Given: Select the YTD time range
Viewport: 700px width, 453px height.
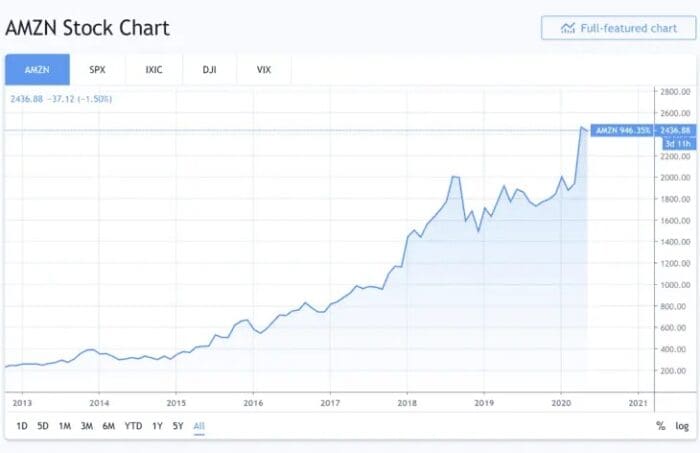Looking at the screenshot, I should tap(132, 426).
